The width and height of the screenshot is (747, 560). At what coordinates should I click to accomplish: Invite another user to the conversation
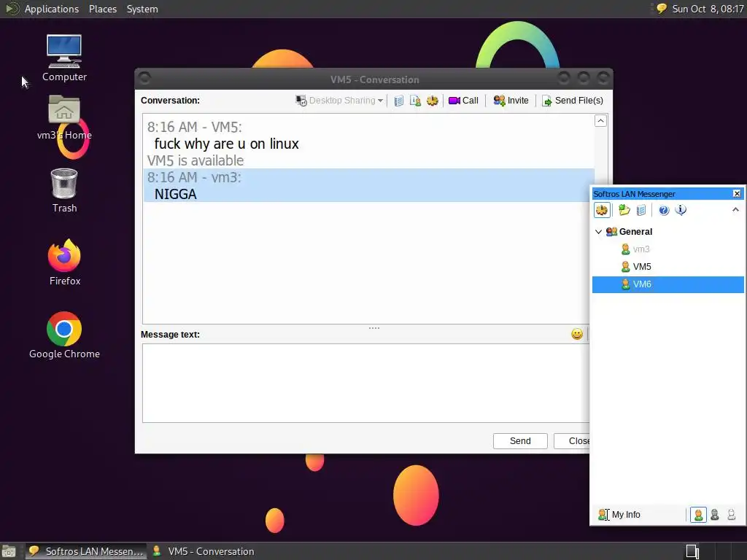click(511, 101)
